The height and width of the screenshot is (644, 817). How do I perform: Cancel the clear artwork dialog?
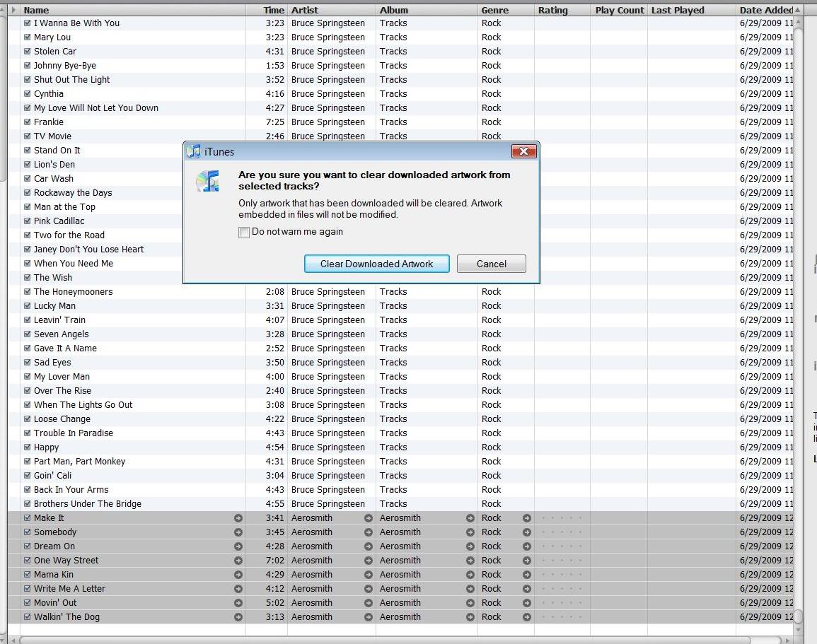click(492, 264)
